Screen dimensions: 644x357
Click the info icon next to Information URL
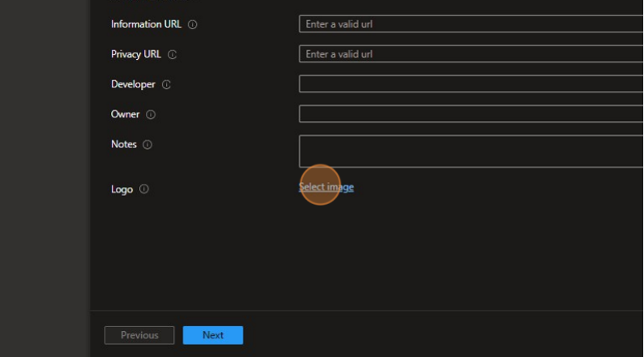[193, 24]
